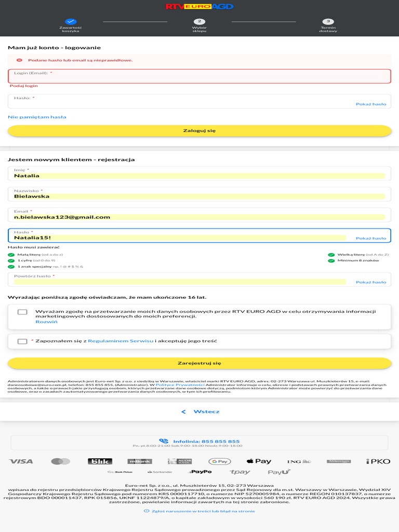The height and width of the screenshot is (532, 399).
Task: Select step 3 Termin dostawy
Action: [x=328, y=25]
